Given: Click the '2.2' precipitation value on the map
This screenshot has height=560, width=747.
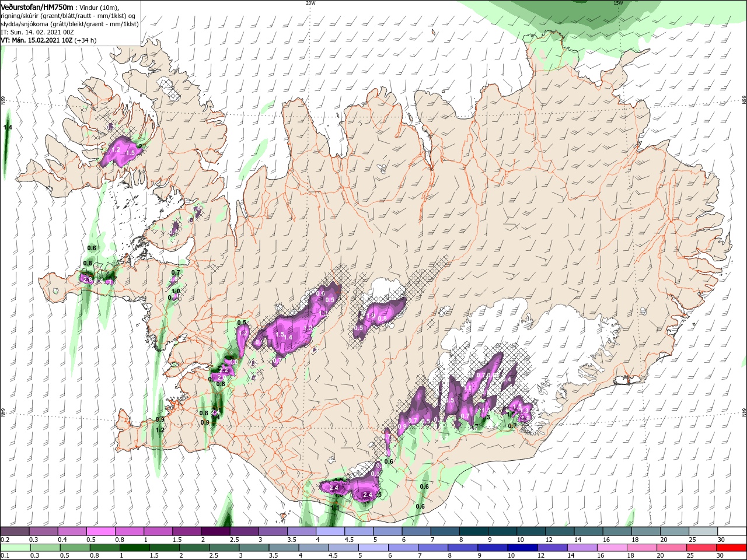Looking at the screenshot, I should click(223, 370).
